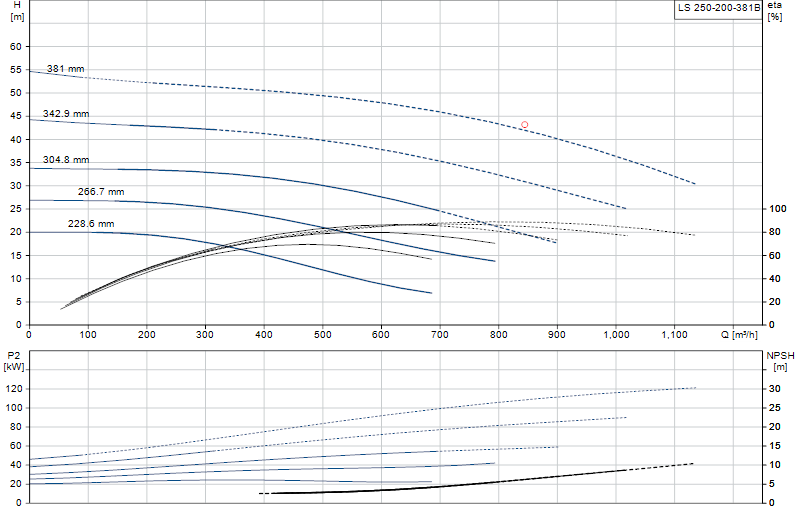The image size is (800, 520).
Task: Click the 60 value on head axis
Action: (x=16, y=46)
